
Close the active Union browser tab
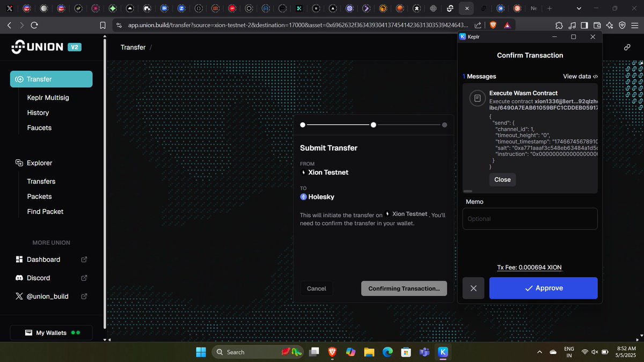467,9
